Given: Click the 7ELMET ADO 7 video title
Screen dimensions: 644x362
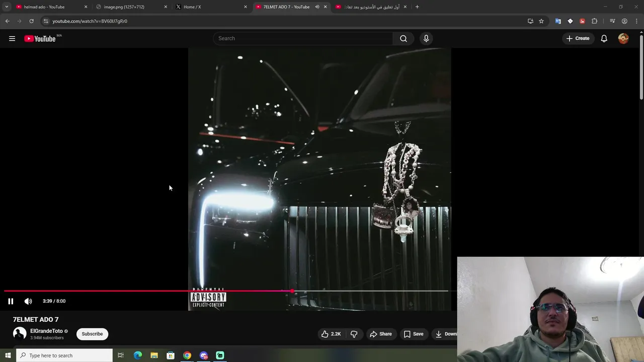Looking at the screenshot, I should [x=36, y=319].
